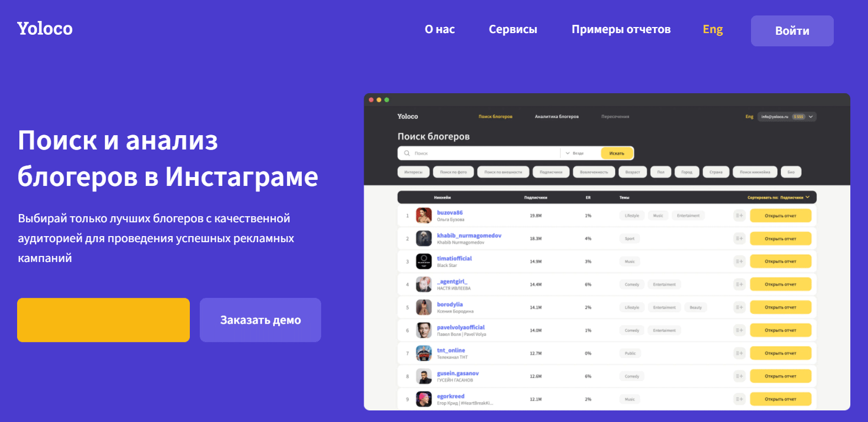Viewport: 868px width, 422px height.
Task: Click the blank yellow button beside Заказать демо
Action: pyautogui.click(x=103, y=320)
